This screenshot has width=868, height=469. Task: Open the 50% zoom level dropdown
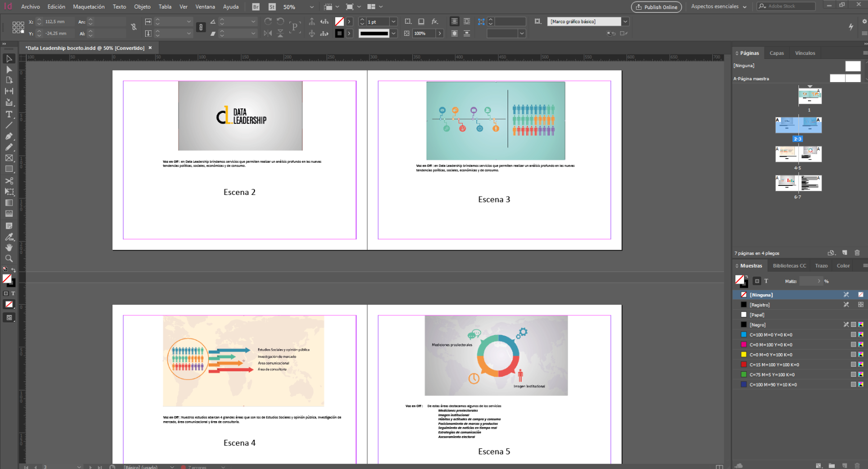pos(312,7)
